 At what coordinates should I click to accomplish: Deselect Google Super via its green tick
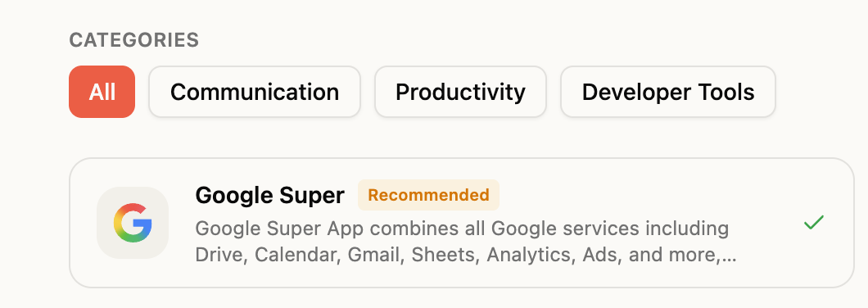(x=814, y=223)
